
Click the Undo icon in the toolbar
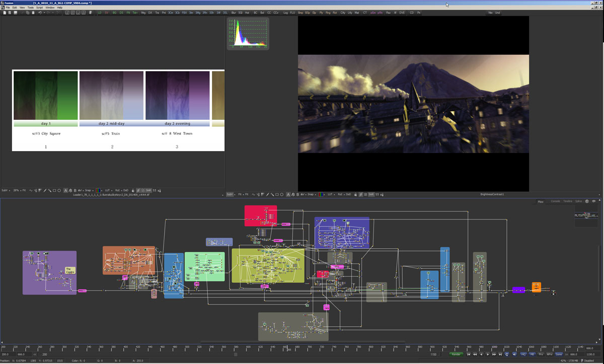click(40, 13)
